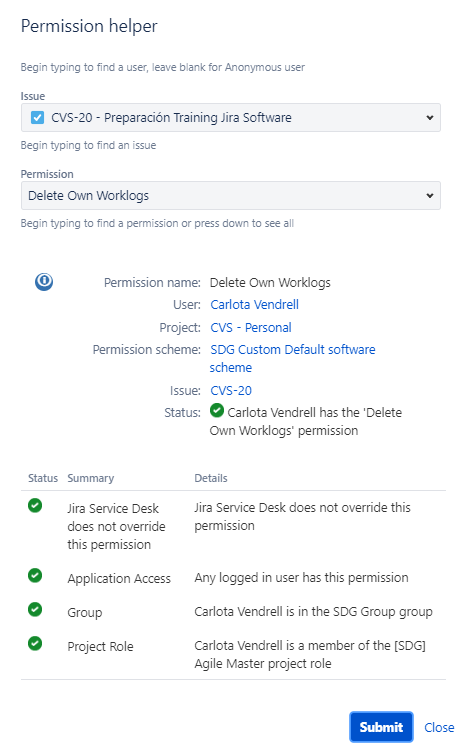Click the Details column header

coord(211,478)
